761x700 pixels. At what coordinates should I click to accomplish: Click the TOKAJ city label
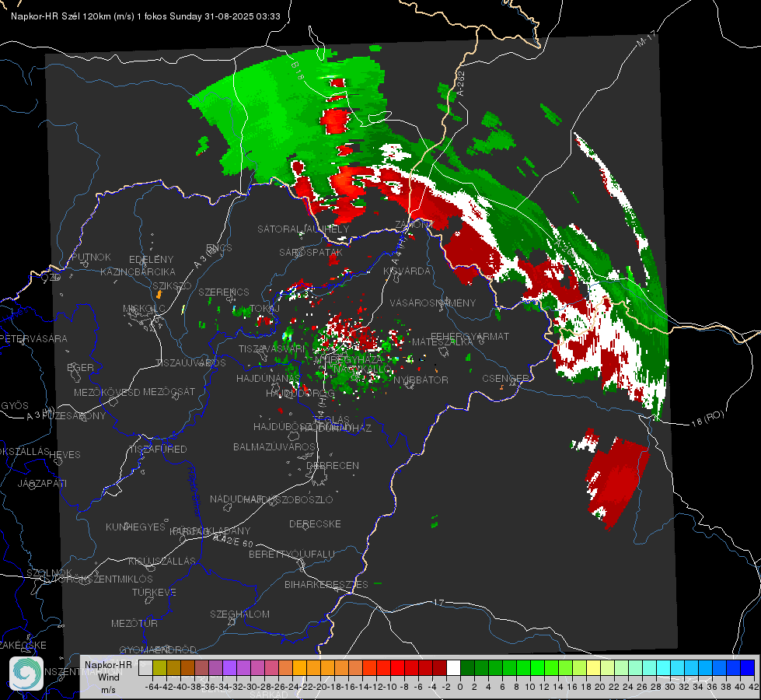point(265,309)
